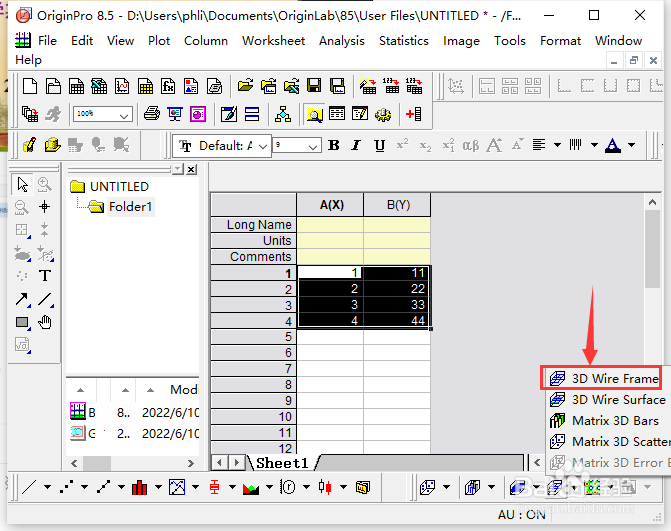The width and height of the screenshot is (671, 531).
Task: Click the Scatter plot icon
Action: tap(66, 487)
